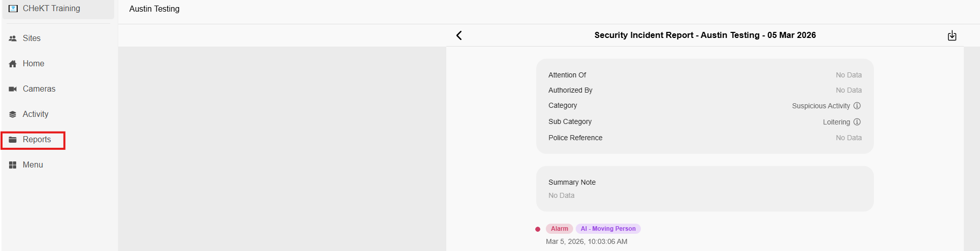Click info icon beside Suspicious Activity
This screenshot has width=980, height=251.
[x=857, y=106]
